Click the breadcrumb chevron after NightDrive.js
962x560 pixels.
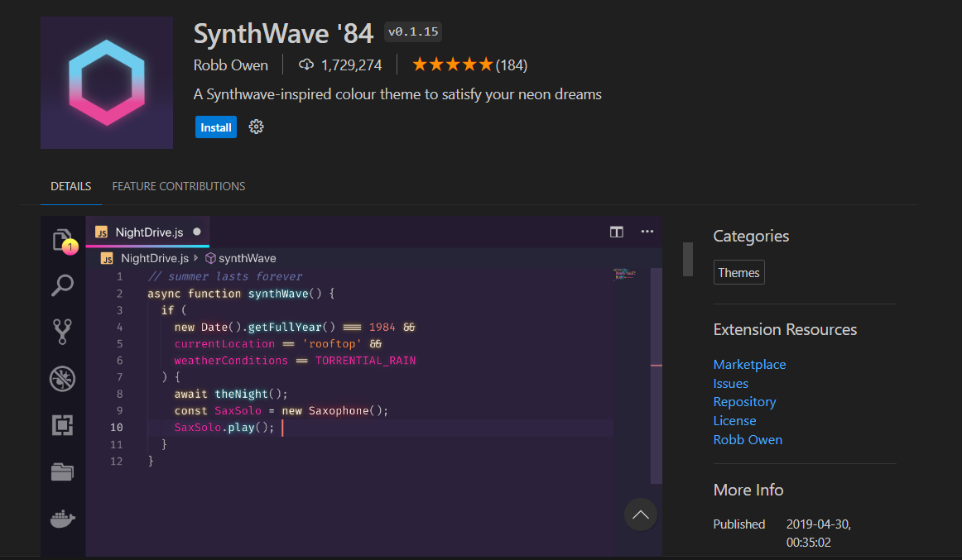pos(196,258)
